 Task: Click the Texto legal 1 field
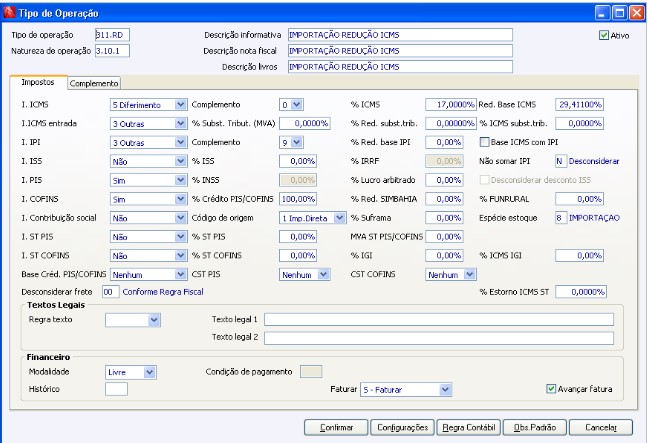point(438,319)
